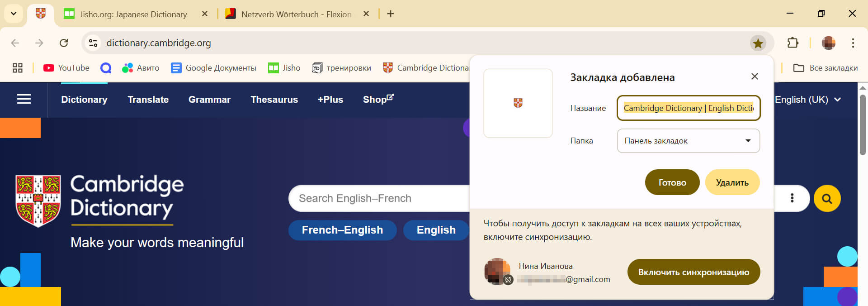The width and height of the screenshot is (868, 306).
Task: Open the hamburger site menu
Action: (x=24, y=99)
